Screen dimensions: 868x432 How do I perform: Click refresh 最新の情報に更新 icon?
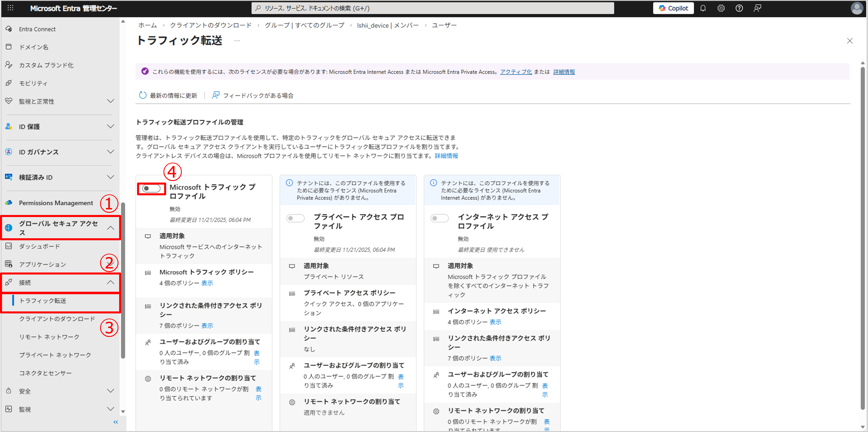[x=143, y=95]
